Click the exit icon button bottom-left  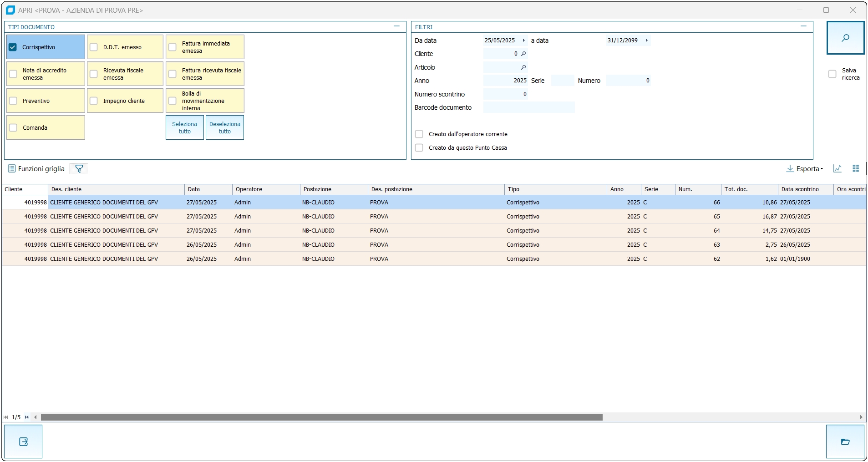click(23, 441)
